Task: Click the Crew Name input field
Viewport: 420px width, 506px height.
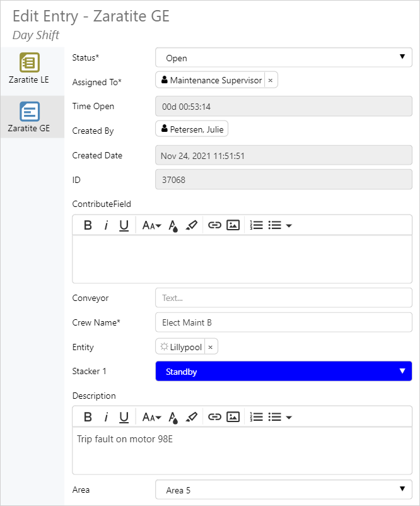Action: (283, 322)
